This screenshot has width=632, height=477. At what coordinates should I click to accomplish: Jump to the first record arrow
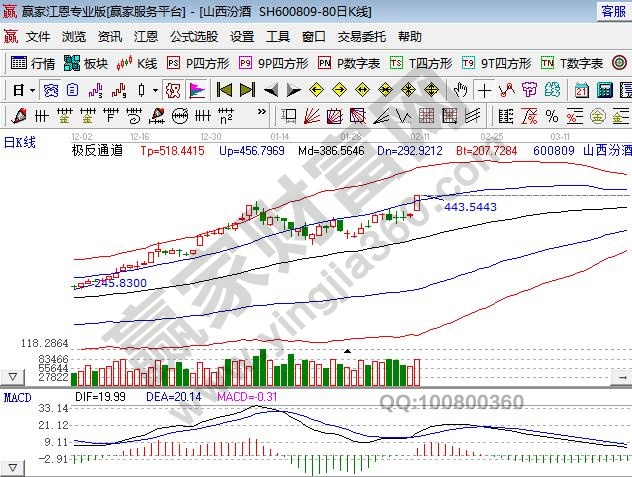pyautogui.click(x=224, y=89)
